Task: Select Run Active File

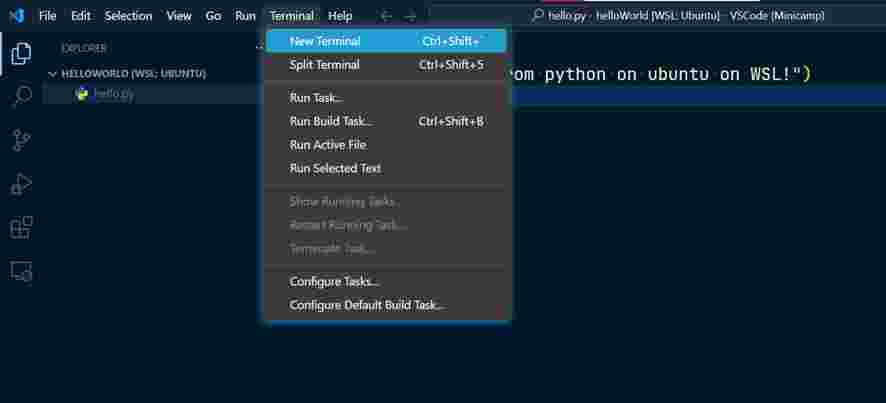Action: [x=328, y=145]
